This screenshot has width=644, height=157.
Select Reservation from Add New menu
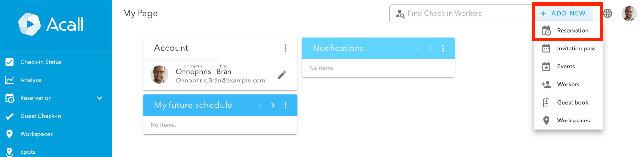click(568, 31)
